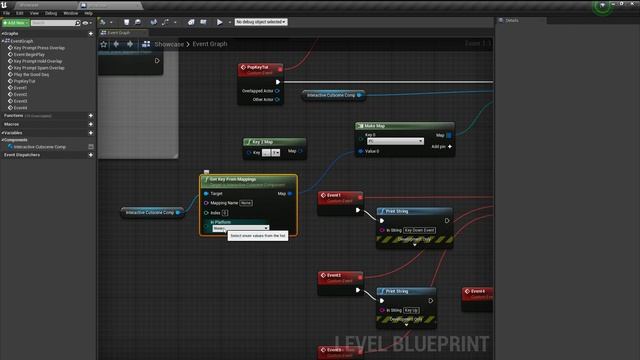Open the File menu
Viewport: 640px width, 360px height.
pyautogui.click(x=7, y=13)
